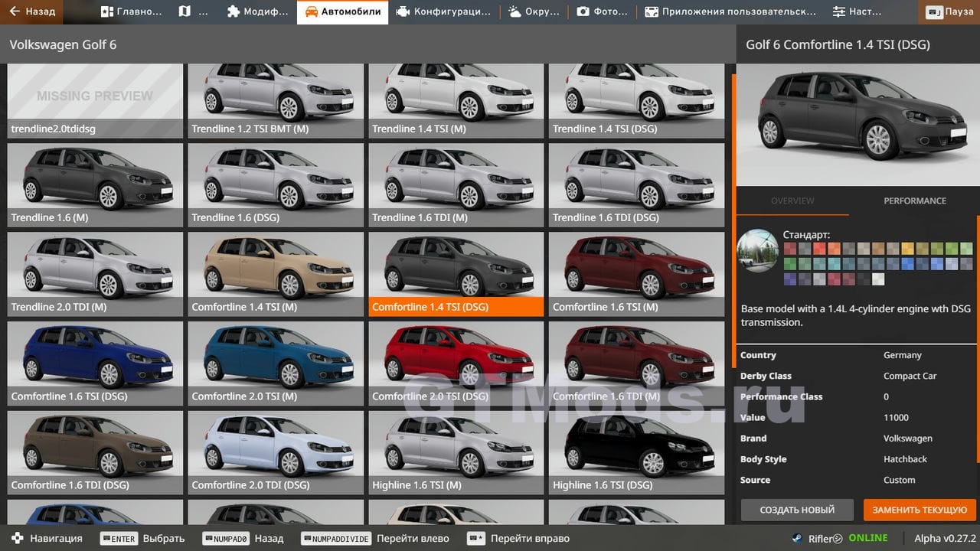Viewport: 980px width, 551px height.
Task: Click the back arrow icon beside Назад
Action: pyautogui.click(x=14, y=11)
